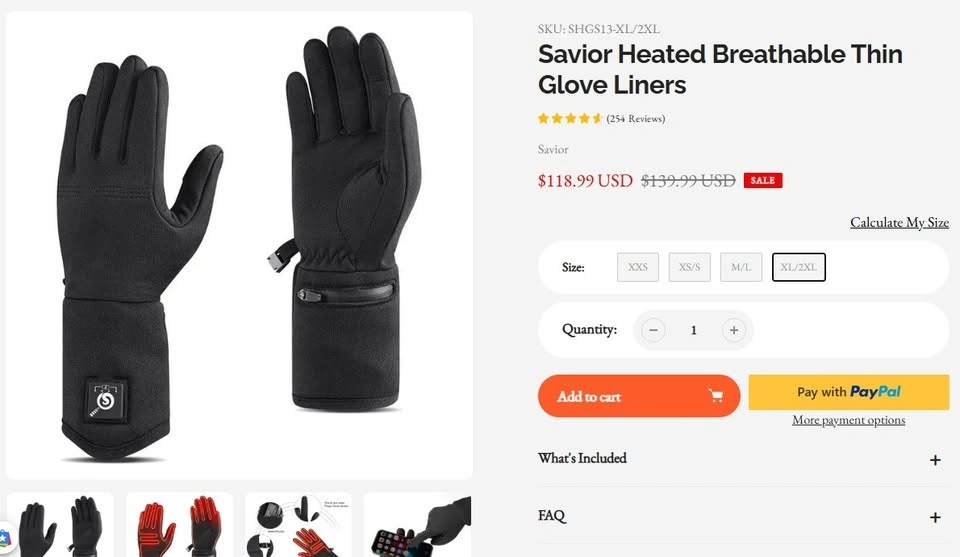The image size is (960, 557).
Task: Add the glove liners to cart
Action: 639,396
